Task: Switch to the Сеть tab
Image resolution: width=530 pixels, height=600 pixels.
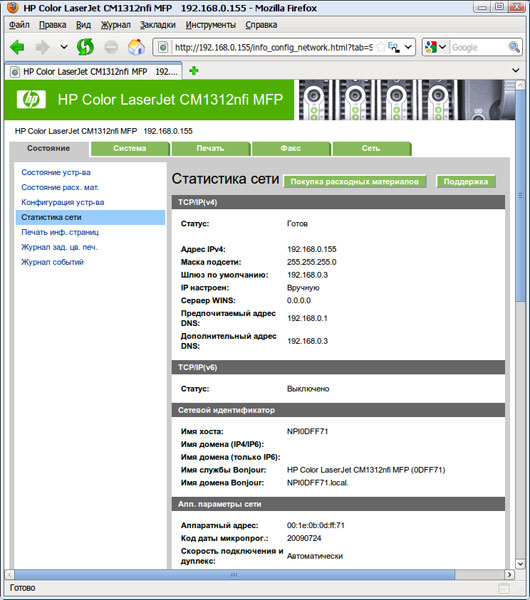Action: click(x=371, y=148)
